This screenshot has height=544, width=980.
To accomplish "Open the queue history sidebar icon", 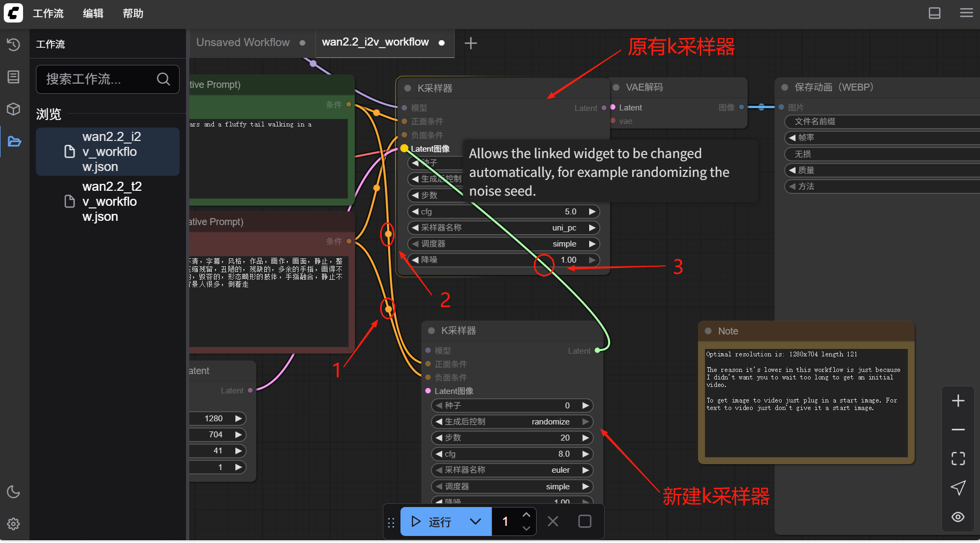I will click(13, 44).
